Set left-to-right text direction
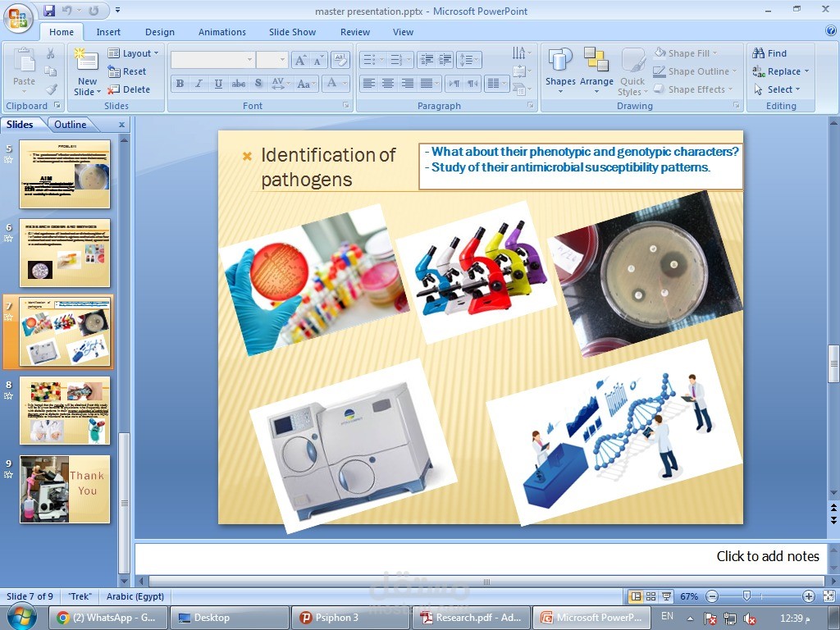Viewport: 840px width, 630px height. [454, 84]
